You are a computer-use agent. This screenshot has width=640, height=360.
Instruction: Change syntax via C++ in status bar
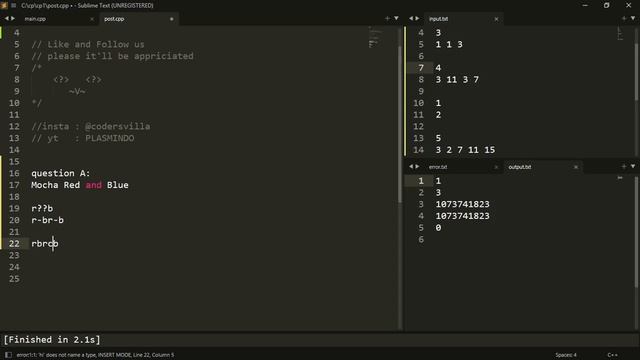612,355
